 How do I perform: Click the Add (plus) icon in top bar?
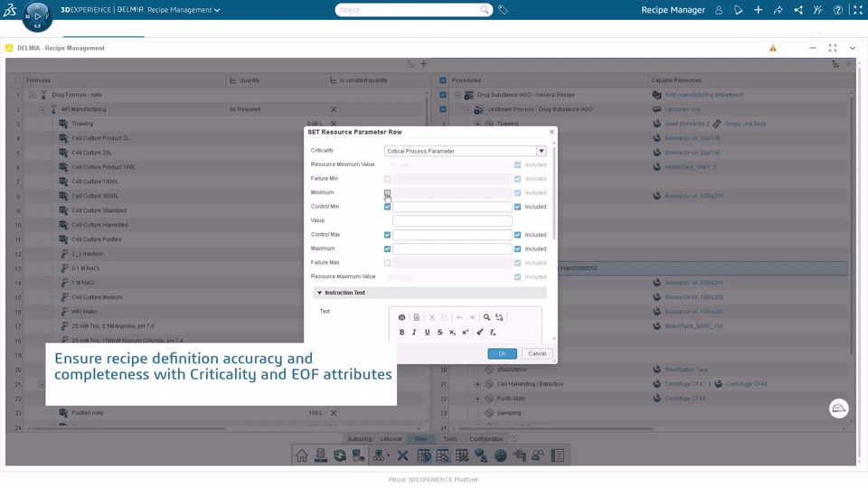point(758,10)
